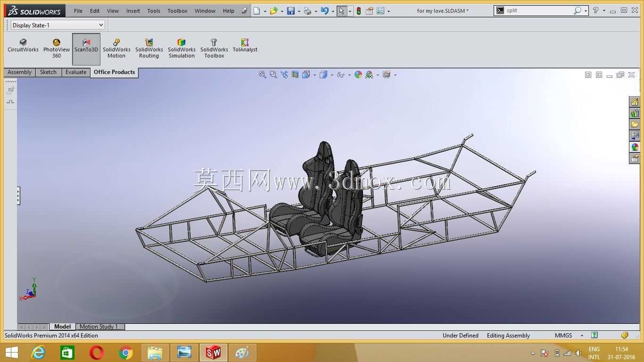
Task: Open the Insert menu
Action: [x=133, y=11]
